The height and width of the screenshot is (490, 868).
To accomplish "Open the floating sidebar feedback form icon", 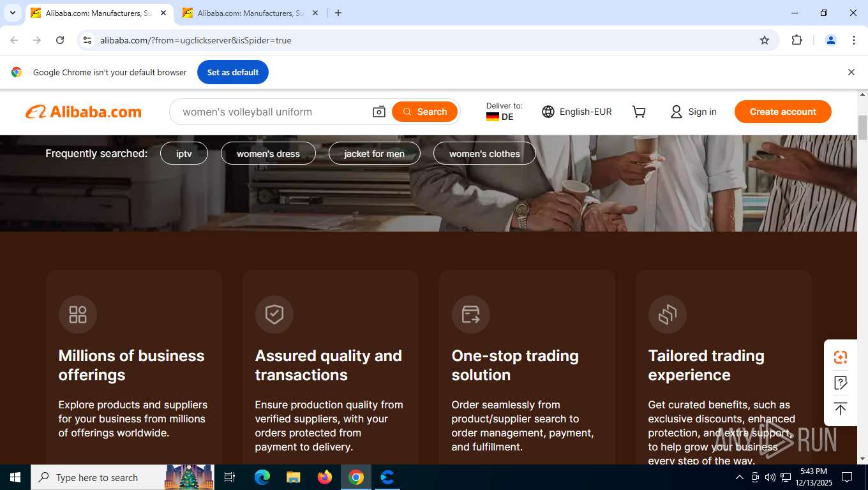I will [x=841, y=383].
